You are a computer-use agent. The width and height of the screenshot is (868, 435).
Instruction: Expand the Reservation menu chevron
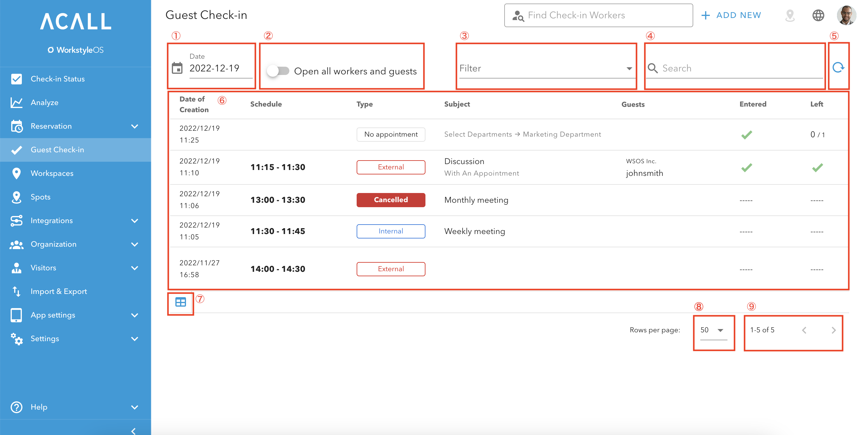click(x=134, y=126)
